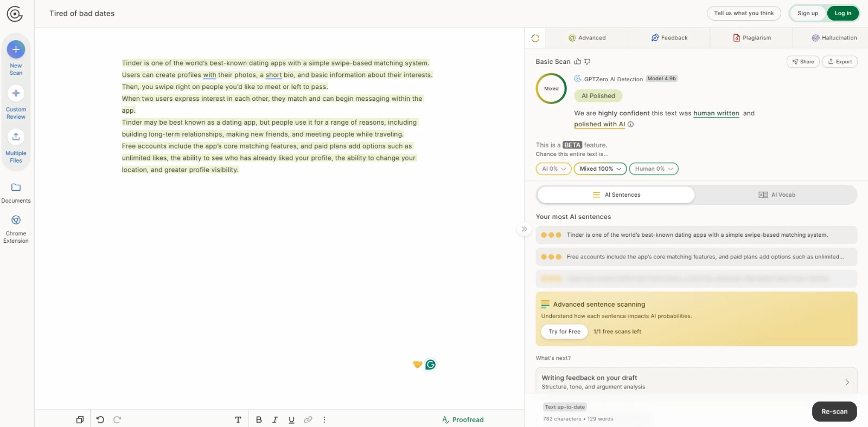Expand the Mixed 100% dropdown

[x=600, y=169]
